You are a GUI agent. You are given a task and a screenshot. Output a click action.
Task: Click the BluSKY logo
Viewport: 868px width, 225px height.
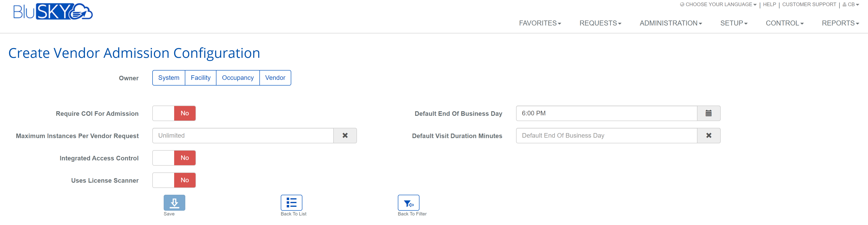53,12
